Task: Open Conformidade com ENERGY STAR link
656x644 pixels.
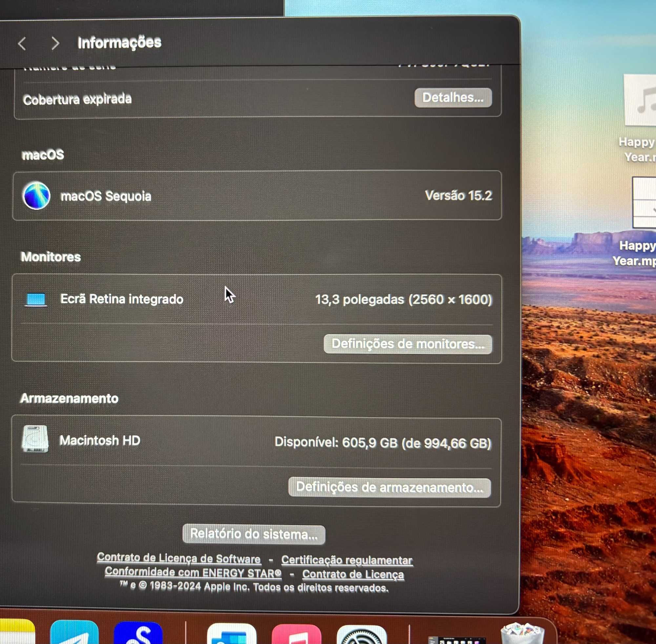Action: click(x=193, y=572)
